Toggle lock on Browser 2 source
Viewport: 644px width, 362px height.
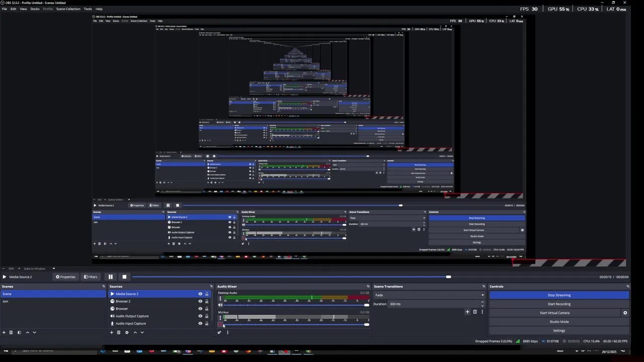coord(207,301)
